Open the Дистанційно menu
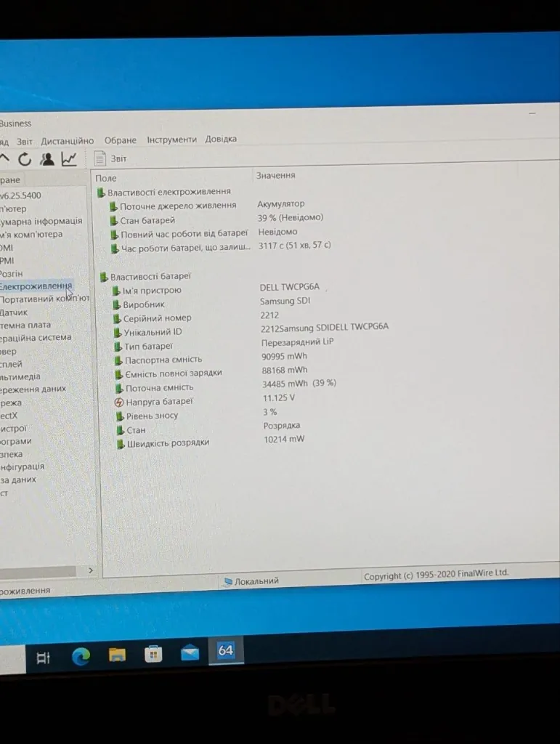This screenshot has width=560, height=744. click(x=68, y=141)
